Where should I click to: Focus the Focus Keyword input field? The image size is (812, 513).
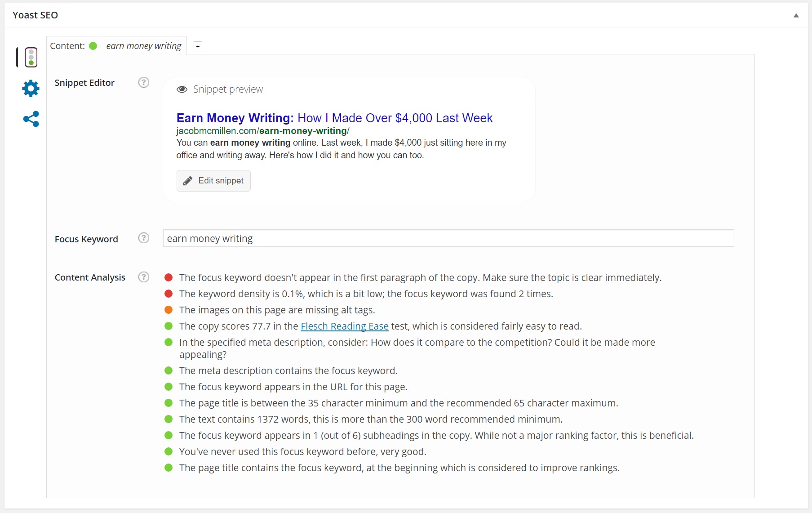coord(448,238)
